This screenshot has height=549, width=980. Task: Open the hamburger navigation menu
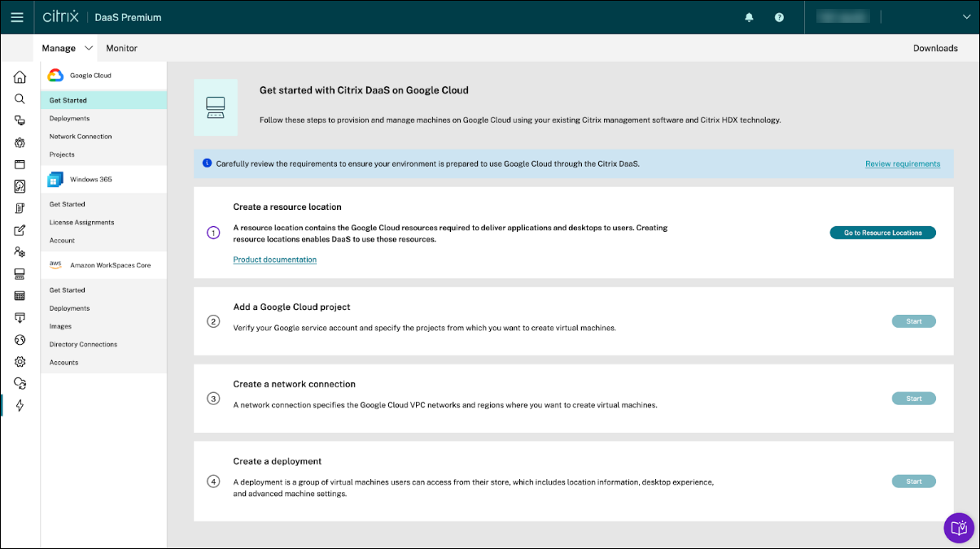pos(17,17)
